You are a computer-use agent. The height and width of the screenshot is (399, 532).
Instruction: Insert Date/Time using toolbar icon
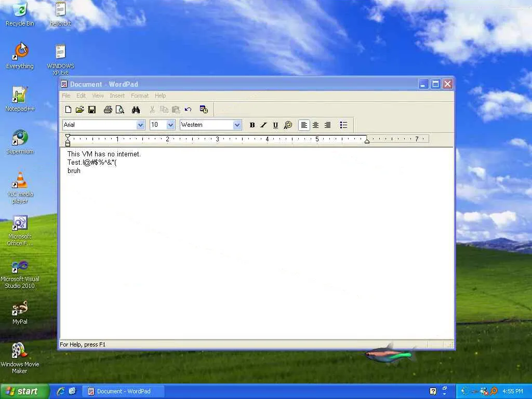pos(204,109)
